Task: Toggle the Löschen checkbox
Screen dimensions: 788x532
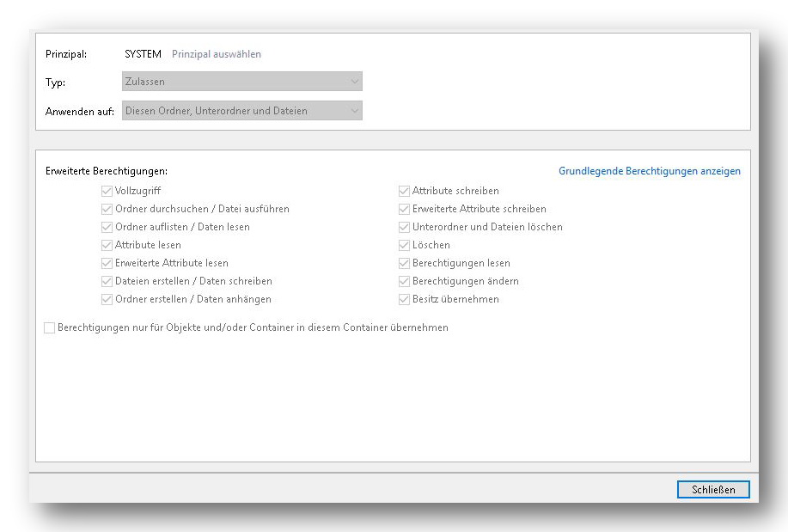Action: (404, 246)
